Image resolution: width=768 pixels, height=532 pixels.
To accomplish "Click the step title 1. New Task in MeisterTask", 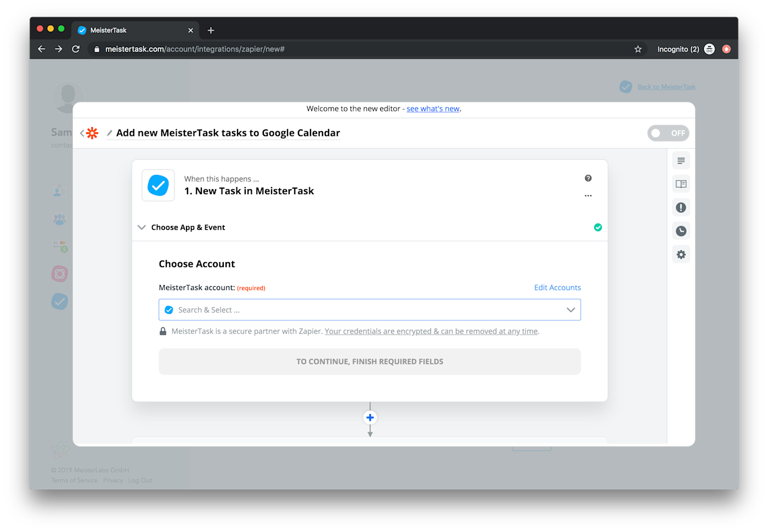I will click(249, 191).
